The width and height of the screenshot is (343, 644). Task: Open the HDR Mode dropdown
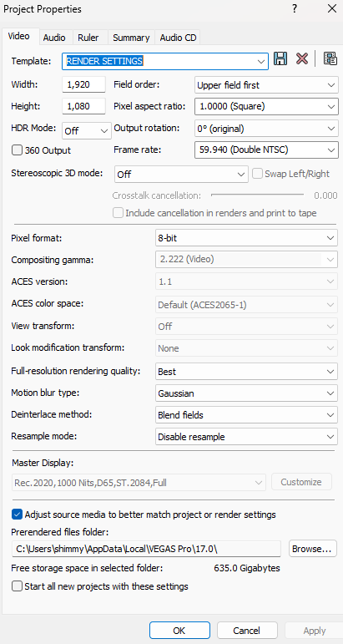[86, 131]
